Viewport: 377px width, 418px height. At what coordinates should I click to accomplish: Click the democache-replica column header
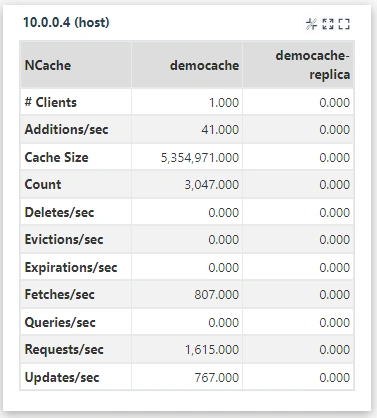click(313, 65)
